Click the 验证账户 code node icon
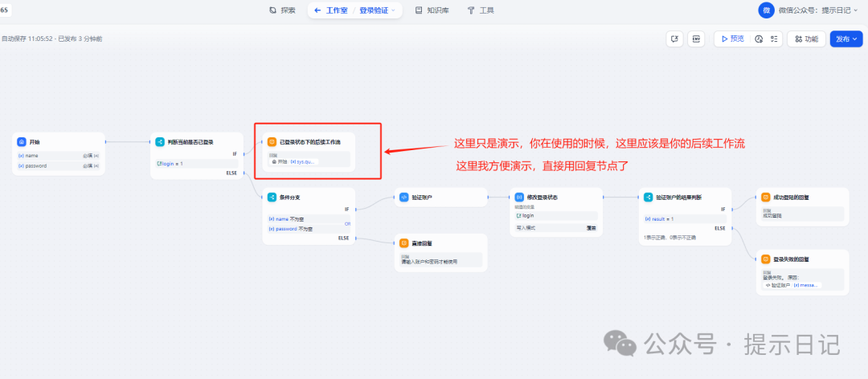Image resolution: width=868 pixels, height=379 pixels. tap(403, 197)
